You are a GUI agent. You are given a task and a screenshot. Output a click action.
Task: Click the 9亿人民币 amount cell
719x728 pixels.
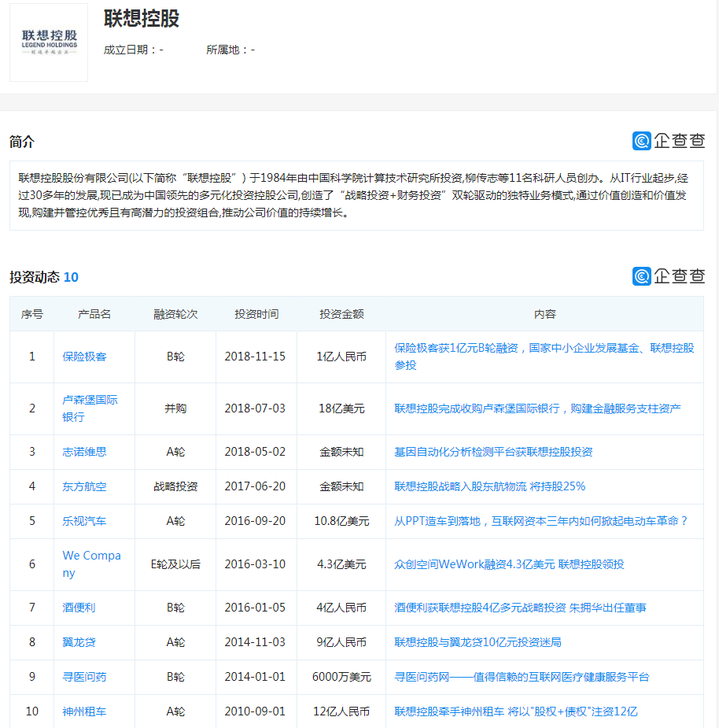coord(341,642)
